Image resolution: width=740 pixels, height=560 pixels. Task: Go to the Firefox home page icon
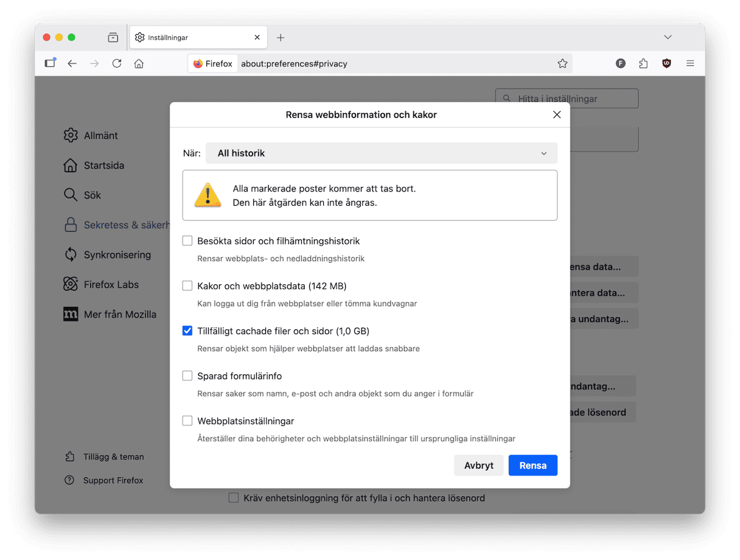139,63
